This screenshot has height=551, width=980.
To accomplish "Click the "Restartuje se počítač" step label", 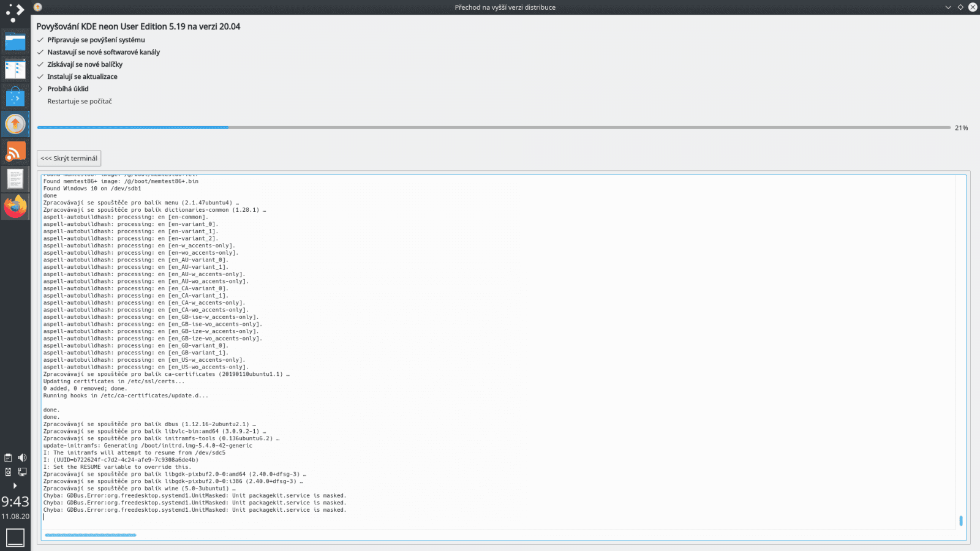I will [78, 101].
